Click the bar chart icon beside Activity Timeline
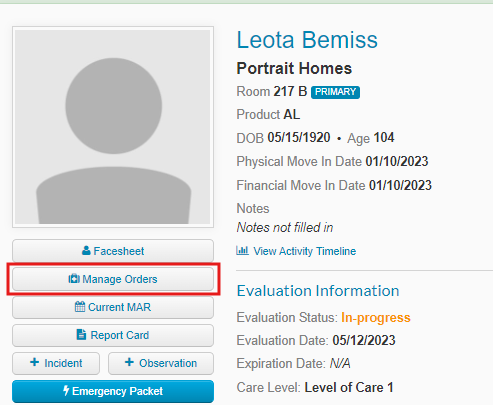Image resolution: width=493 pixels, height=405 pixels. pyautogui.click(x=242, y=250)
